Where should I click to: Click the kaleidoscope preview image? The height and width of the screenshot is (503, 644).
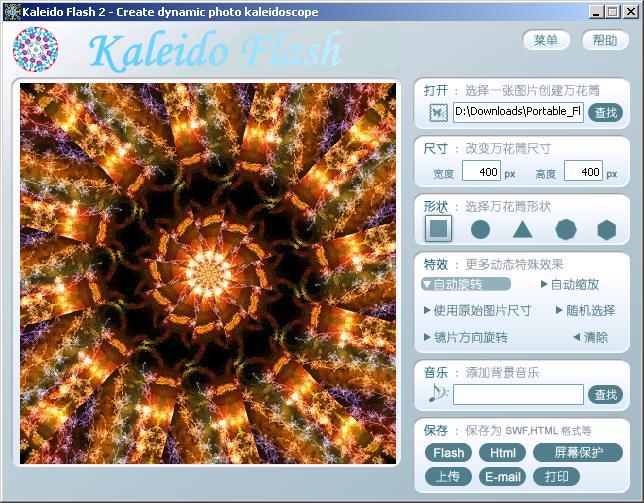(x=210, y=272)
